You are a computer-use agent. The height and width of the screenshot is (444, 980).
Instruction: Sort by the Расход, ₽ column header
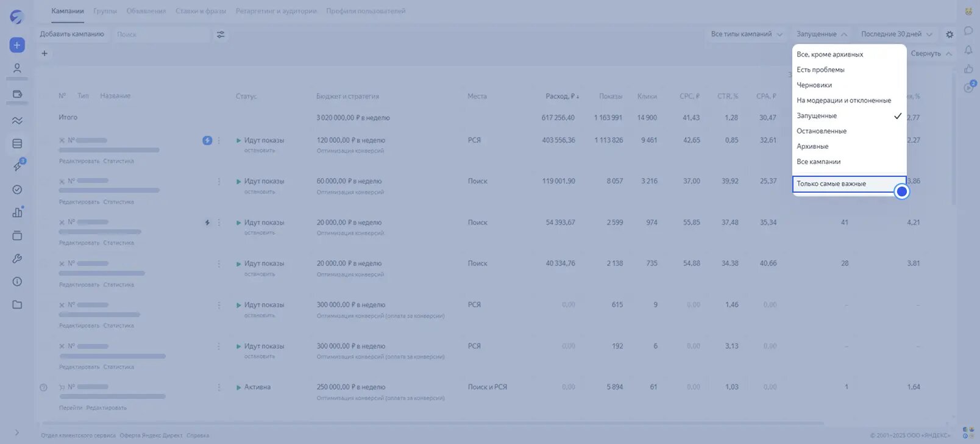click(x=562, y=96)
